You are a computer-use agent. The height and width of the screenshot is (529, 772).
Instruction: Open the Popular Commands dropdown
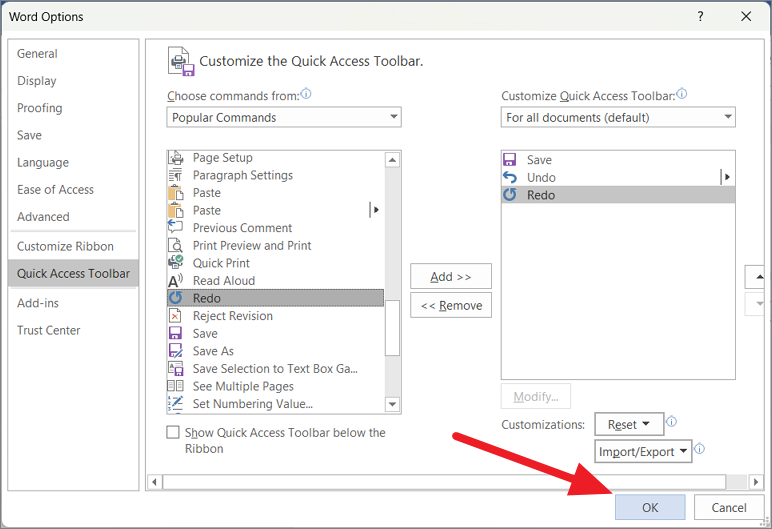coord(284,117)
